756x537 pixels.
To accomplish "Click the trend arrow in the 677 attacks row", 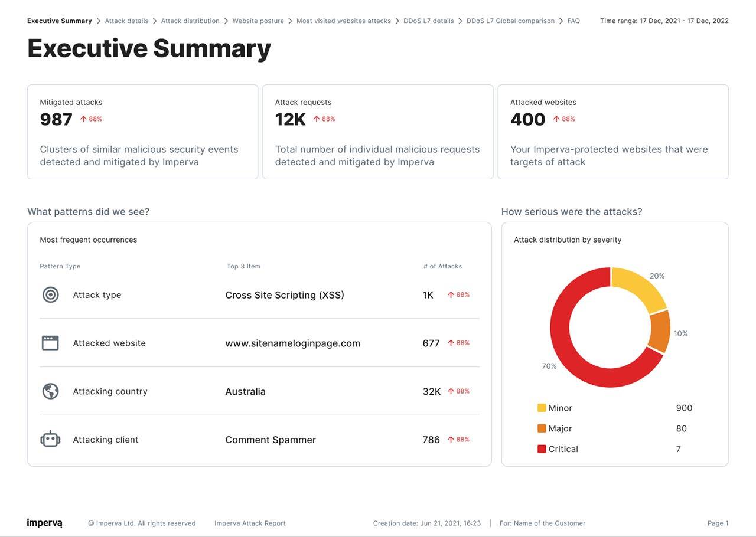I will click(x=451, y=343).
